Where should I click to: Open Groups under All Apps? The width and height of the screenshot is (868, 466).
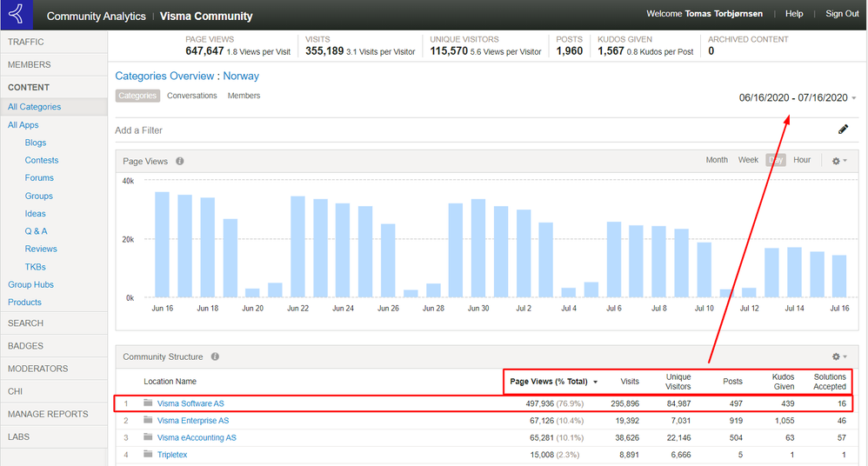tap(39, 196)
